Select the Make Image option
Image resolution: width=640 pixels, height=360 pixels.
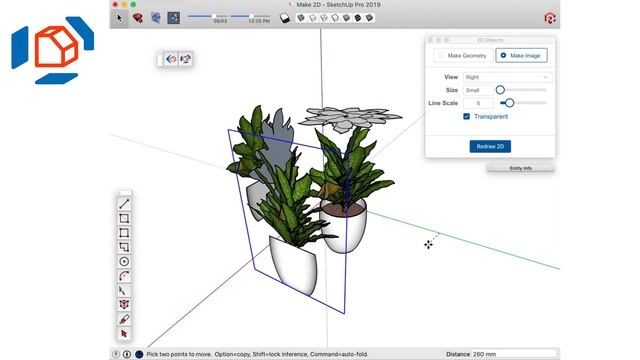521,56
